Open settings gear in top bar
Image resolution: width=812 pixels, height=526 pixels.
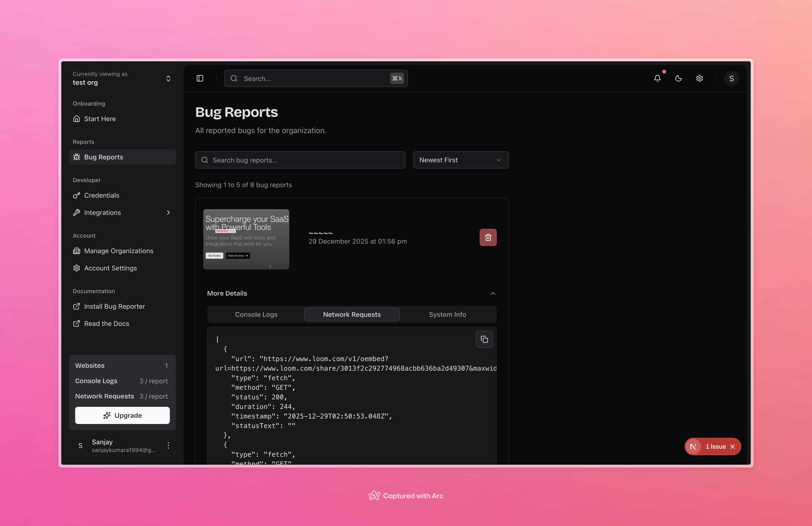pos(699,79)
